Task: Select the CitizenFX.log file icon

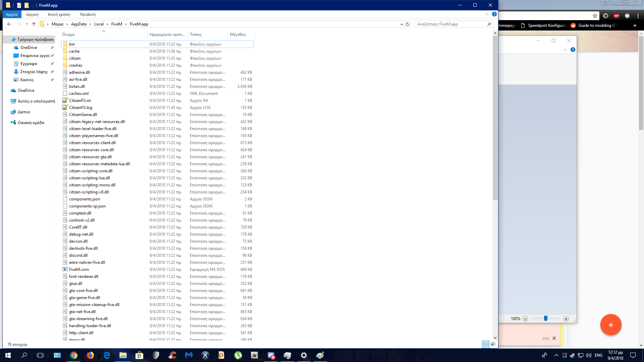Action: coord(65,107)
